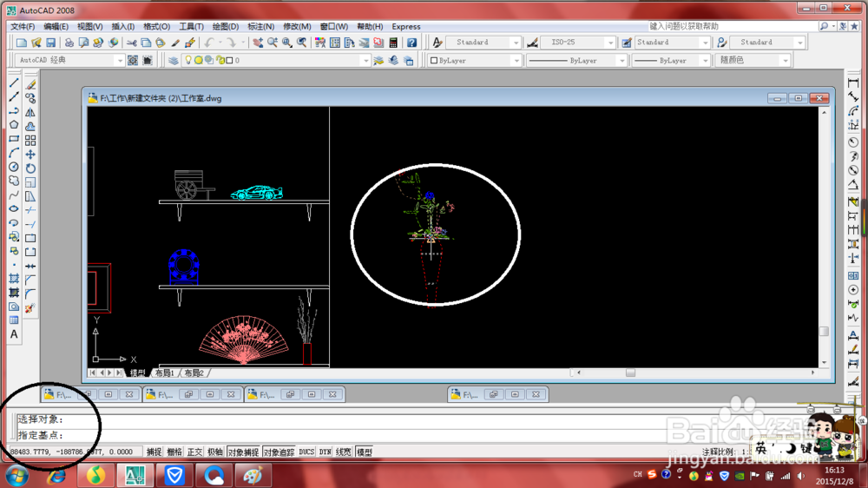Image resolution: width=868 pixels, height=488 pixels.
Task: Toggle 栅格 grid display in status bar
Action: tap(174, 452)
